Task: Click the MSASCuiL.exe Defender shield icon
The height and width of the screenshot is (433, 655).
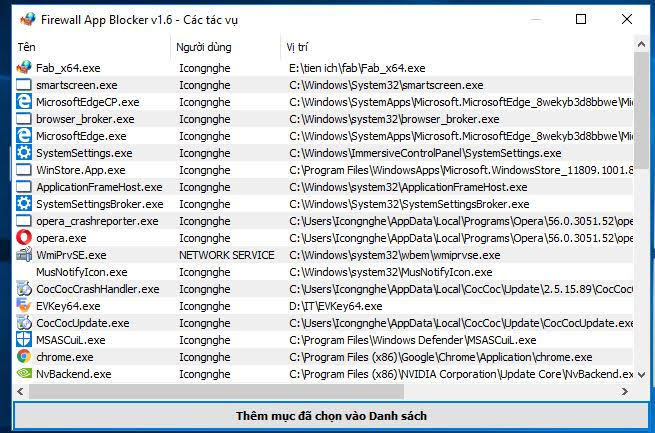Action: click(24, 339)
